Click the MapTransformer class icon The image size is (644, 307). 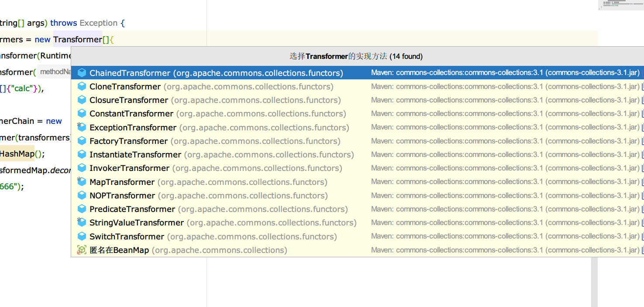click(x=82, y=182)
